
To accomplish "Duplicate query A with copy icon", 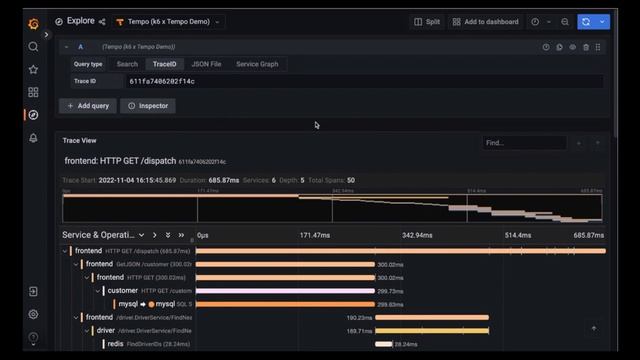I will coord(560,47).
